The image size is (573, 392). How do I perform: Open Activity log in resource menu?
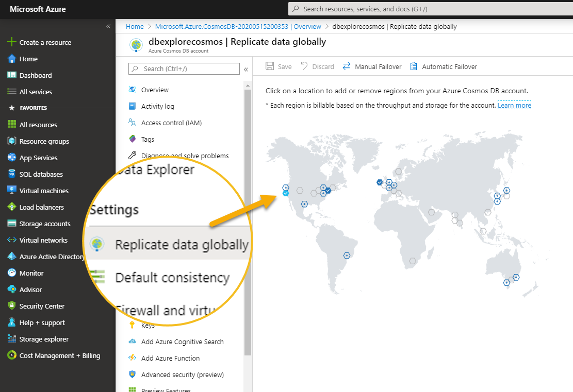(157, 106)
